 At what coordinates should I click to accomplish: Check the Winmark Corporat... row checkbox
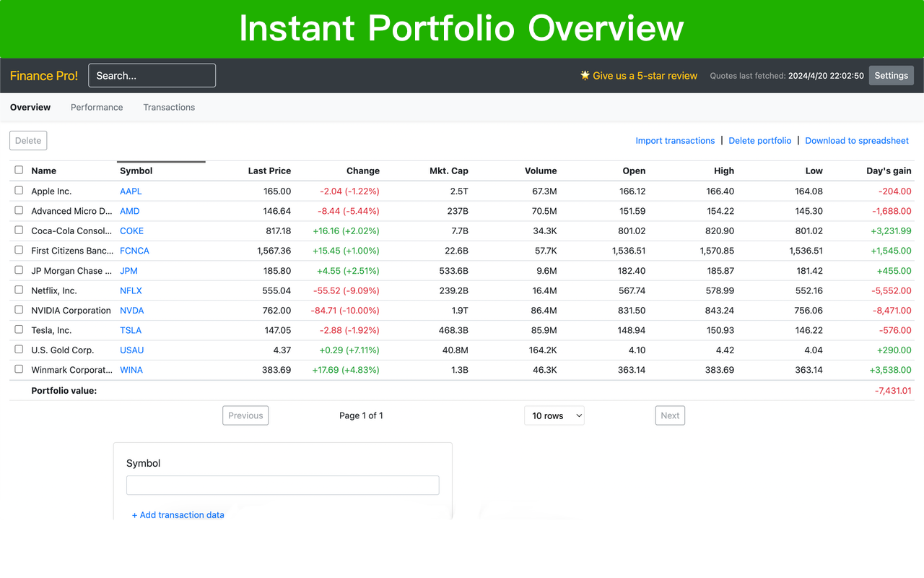pyautogui.click(x=19, y=369)
